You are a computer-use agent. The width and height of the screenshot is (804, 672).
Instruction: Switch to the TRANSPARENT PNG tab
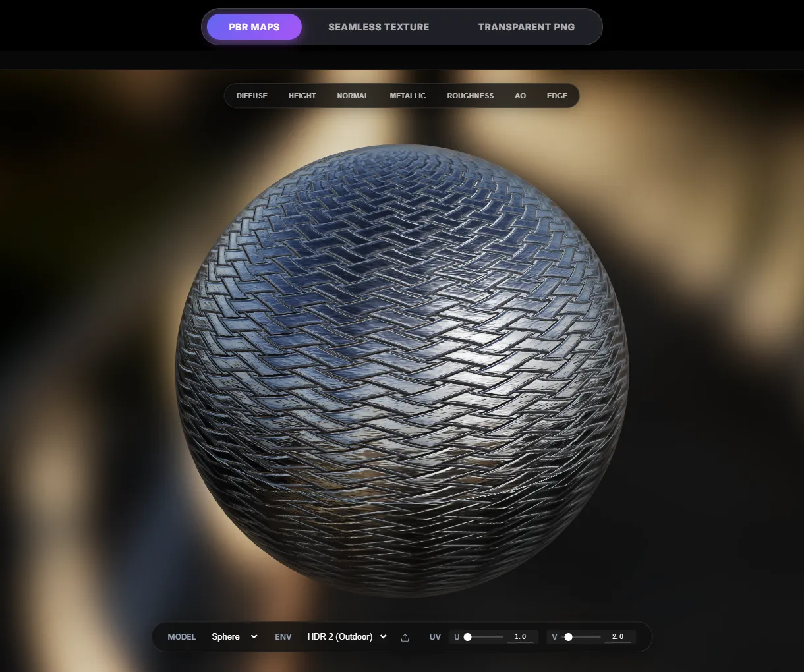(x=526, y=27)
